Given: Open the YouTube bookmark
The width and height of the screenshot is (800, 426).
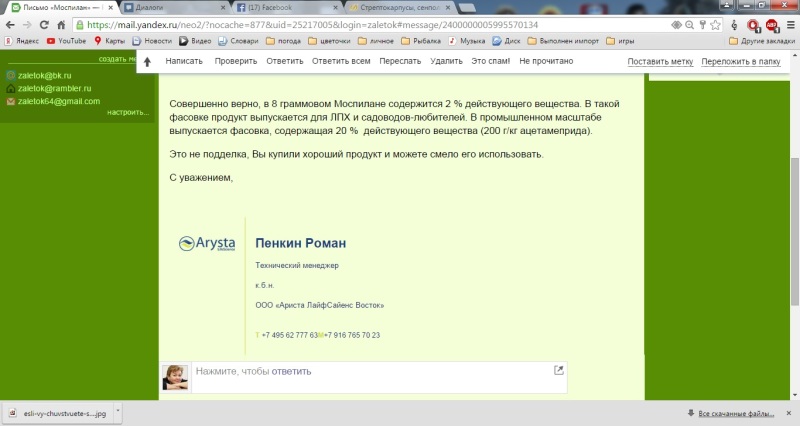Looking at the screenshot, I should click(64, 41).
